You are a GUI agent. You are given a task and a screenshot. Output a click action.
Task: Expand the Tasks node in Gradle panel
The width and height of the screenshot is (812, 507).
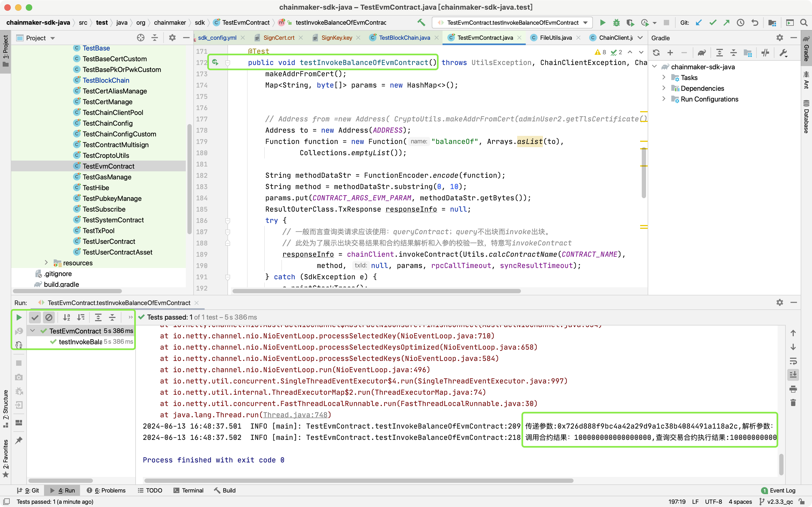point(664,77)
